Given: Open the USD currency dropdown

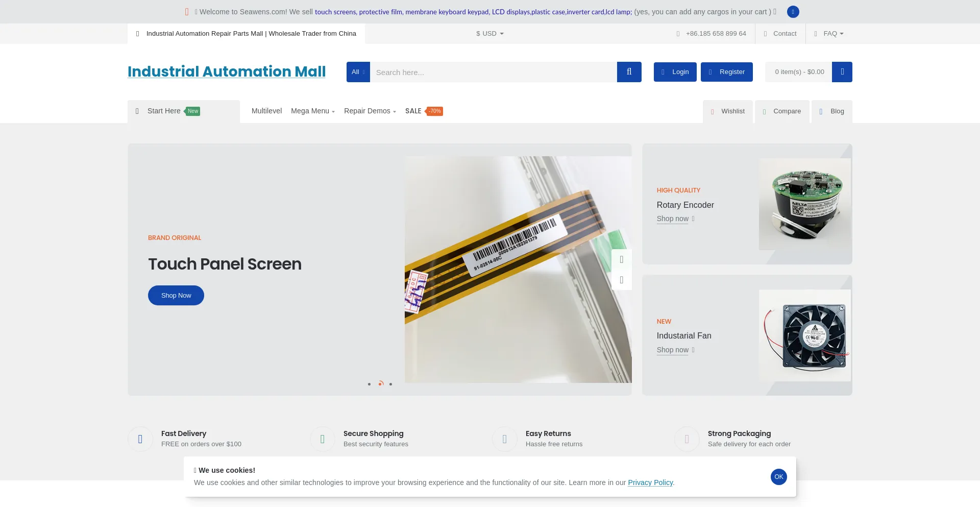Looking at the screenshot, I should pos(490,34).
